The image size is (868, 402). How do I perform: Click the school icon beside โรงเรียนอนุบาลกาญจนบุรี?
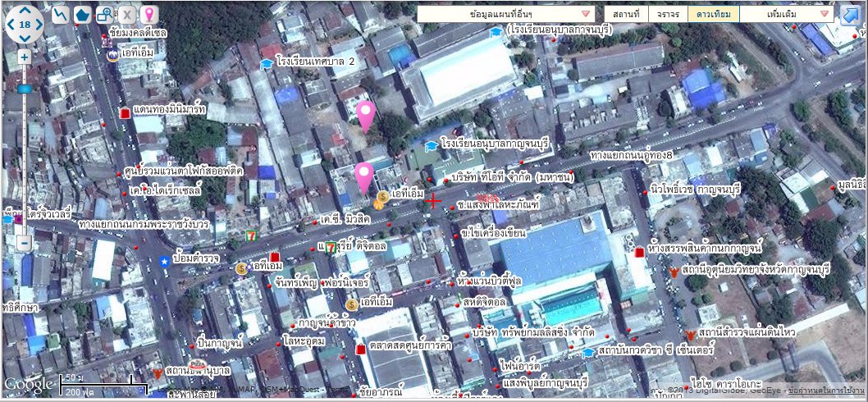[431, 146]
